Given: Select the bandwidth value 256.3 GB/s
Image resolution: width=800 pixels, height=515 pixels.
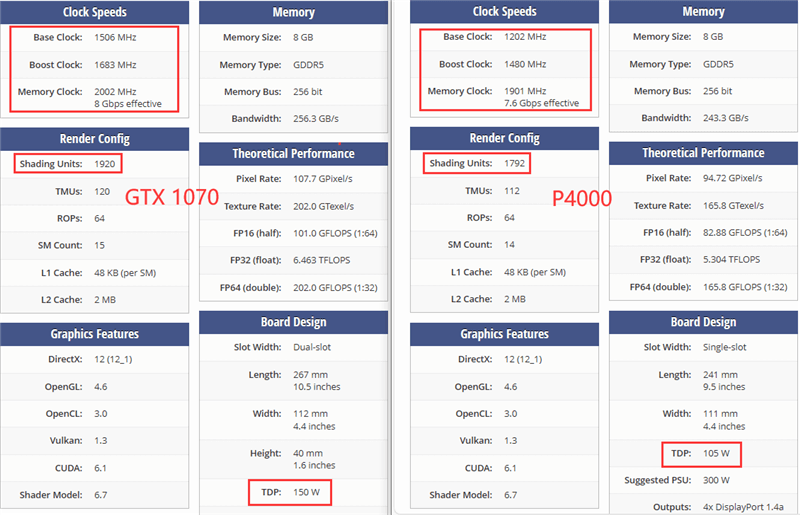Looking at the screenshot, I should [316, 118].
